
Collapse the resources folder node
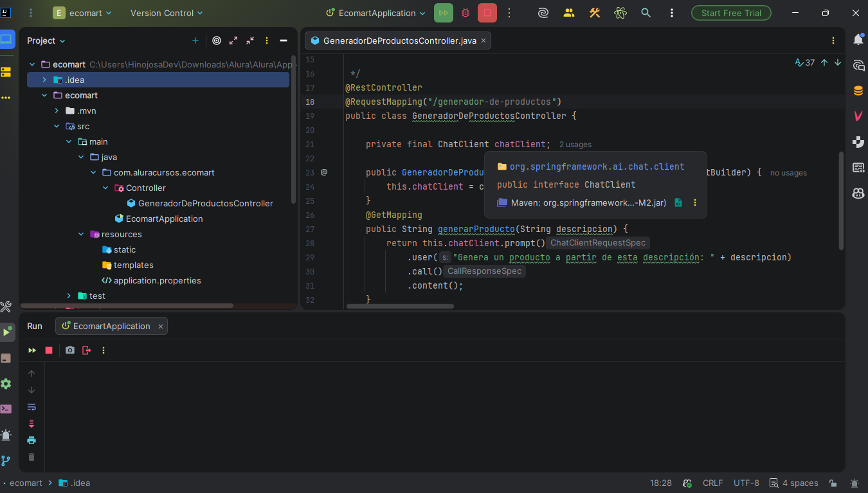click(x=81, y=234)
